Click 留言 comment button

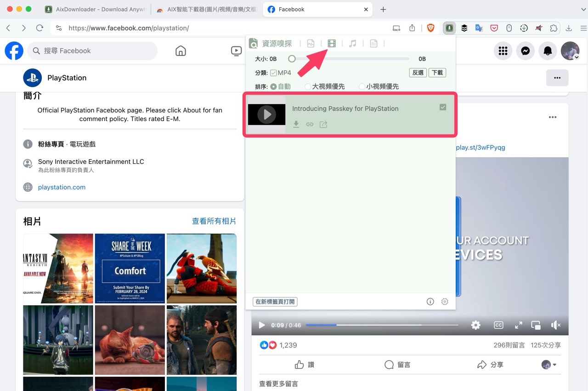tap(397, 364)
